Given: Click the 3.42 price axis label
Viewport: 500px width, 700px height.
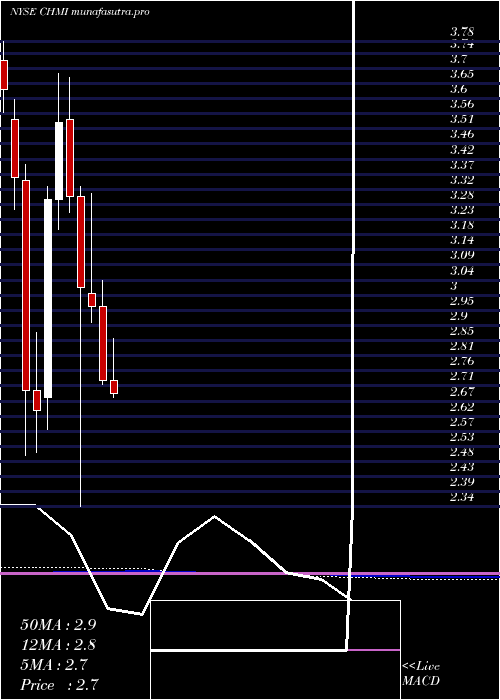Looking at the screenshot, I should coord(462,149).
